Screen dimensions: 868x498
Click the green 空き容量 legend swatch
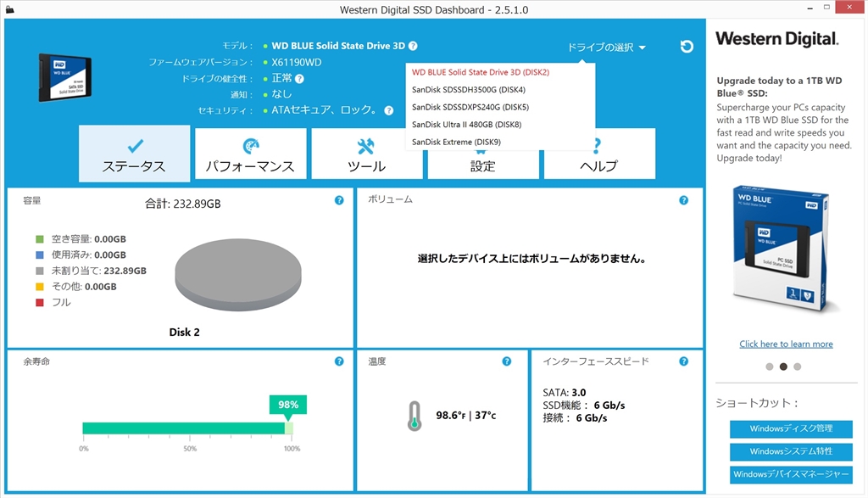pyautogui.click(x=39, y=239)
